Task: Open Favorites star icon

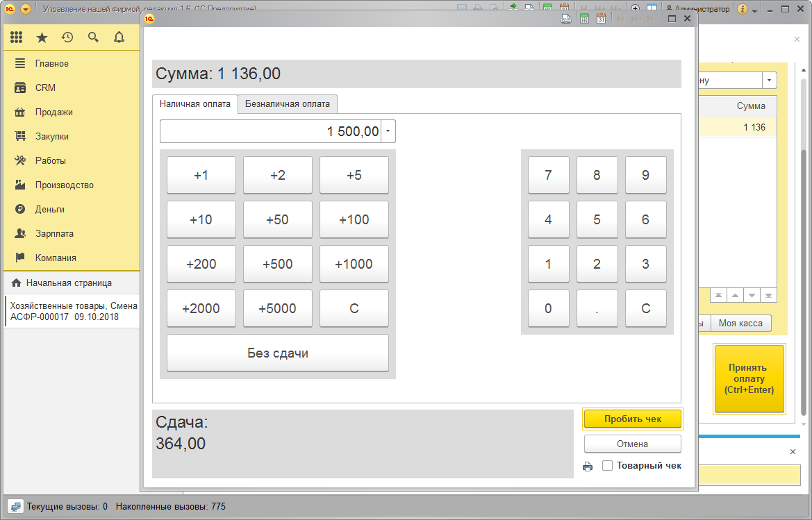Action: click(x=42, y=37)
